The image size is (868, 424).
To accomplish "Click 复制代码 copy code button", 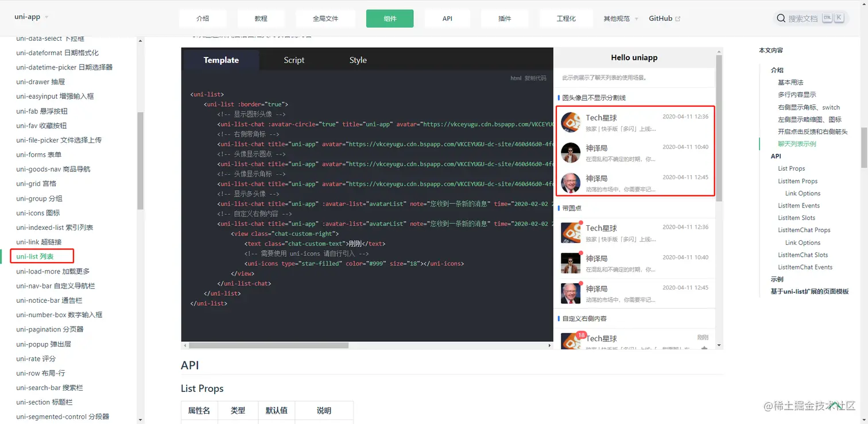I will tap(536, 78).
